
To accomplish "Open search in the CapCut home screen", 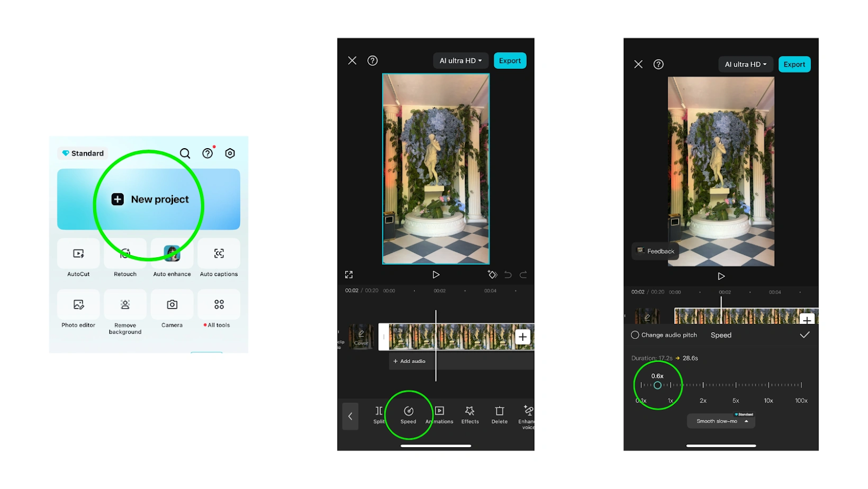I will [x=185, y=154].
